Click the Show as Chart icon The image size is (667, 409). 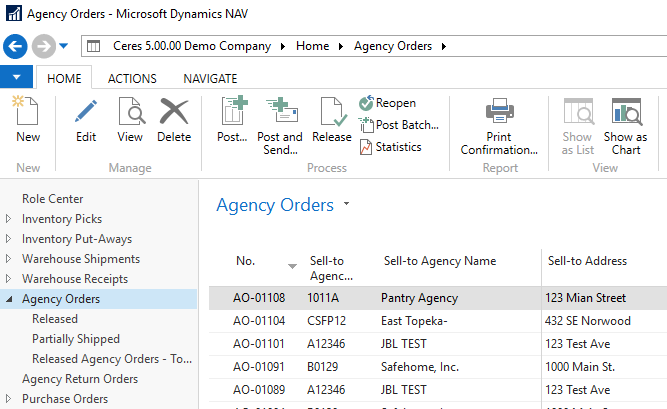tap(626, 111)
